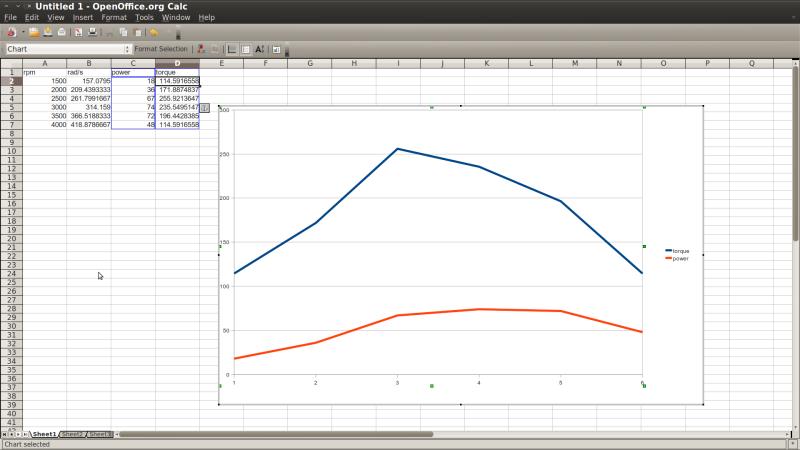Click the Print icon in toolbar
The image size is (800, 450).
92,32
